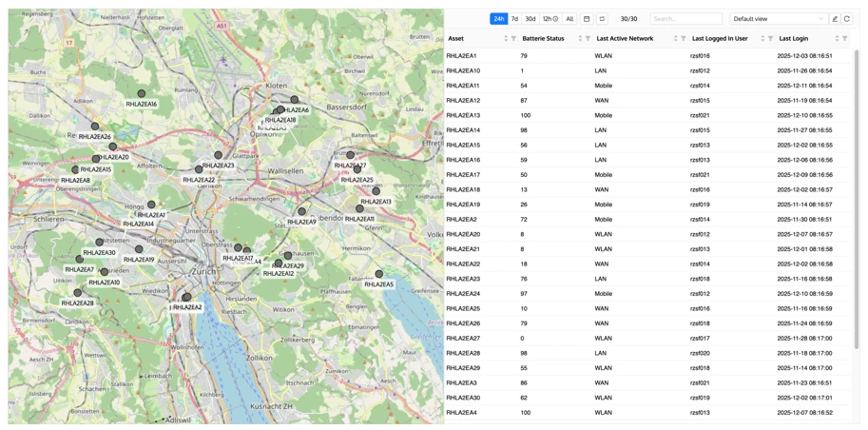This screenshot has width=868, height=430.
Task: Select the 12h time range option
Action: [x=550, y=19]
